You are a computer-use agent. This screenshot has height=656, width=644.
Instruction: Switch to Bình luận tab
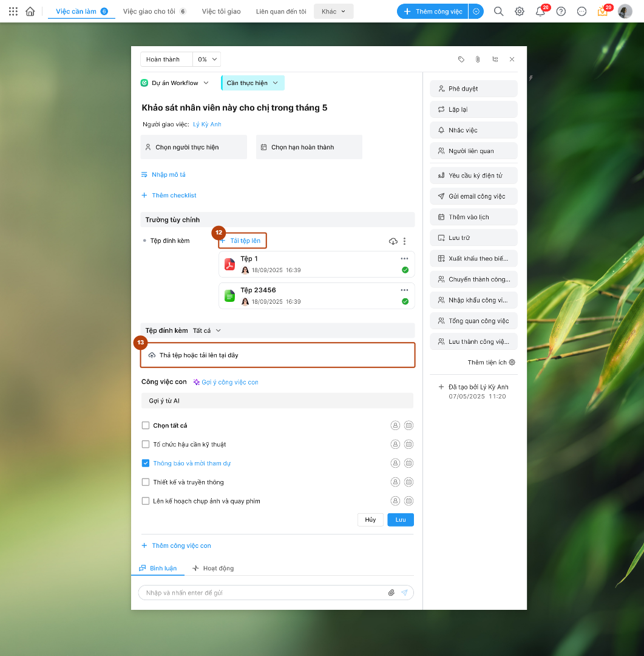pos(158,568)
